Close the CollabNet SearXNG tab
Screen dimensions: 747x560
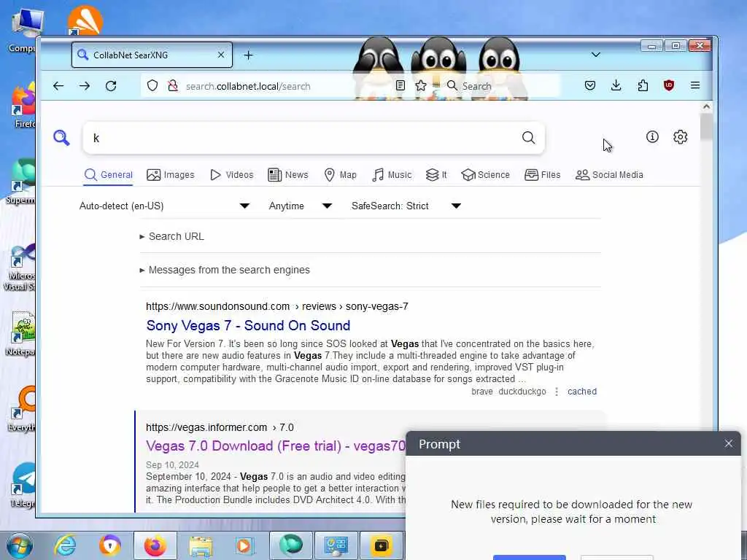(x=221, y=55)
